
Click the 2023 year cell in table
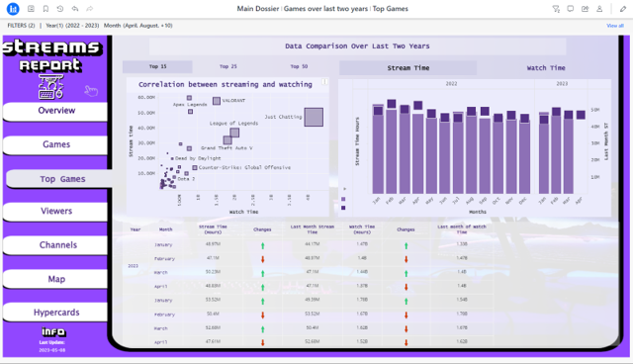coord(133,266)
